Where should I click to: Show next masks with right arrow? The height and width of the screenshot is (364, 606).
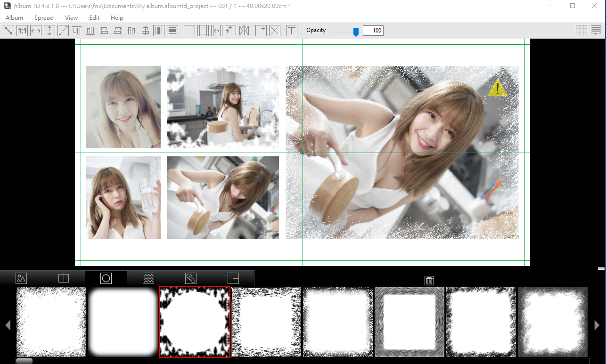click(597, 325)
